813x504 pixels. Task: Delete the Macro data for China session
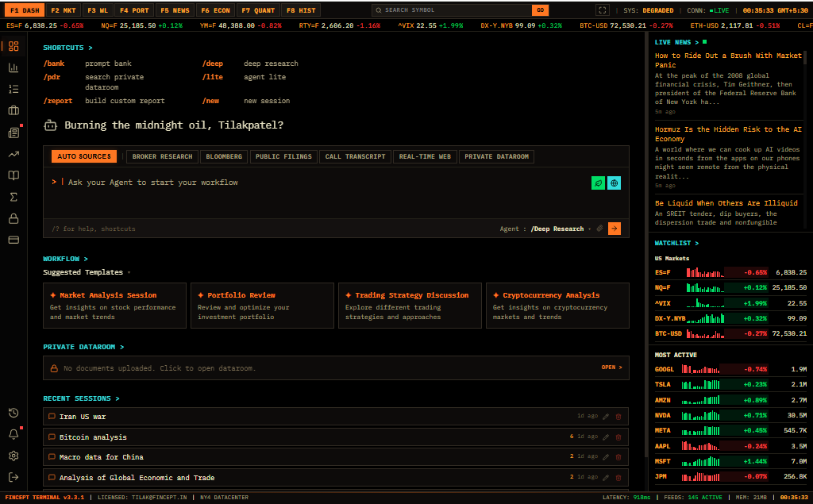pyautogui.click(x=618, y=457)
